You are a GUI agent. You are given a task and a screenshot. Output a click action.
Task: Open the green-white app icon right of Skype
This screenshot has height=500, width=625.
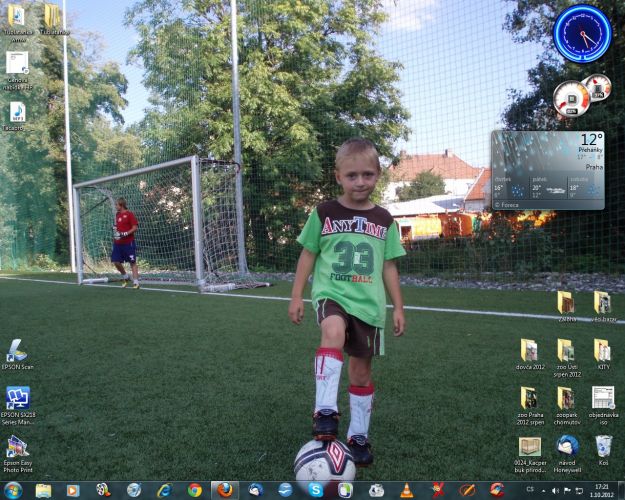pos(346,491)
